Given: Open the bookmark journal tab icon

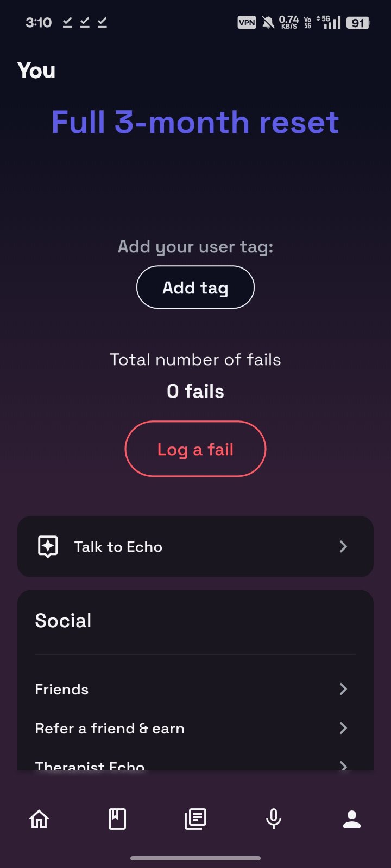Looking at the screenshot, I should point(117,819).
